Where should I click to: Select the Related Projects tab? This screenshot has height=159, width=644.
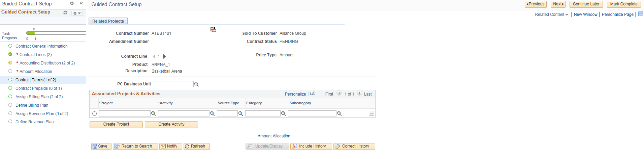point(108,21)
